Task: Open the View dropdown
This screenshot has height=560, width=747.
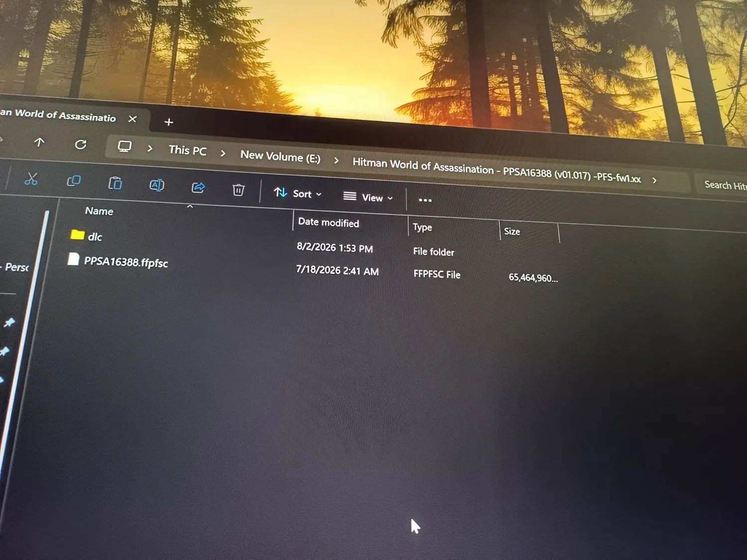Action: [x=369, y=197]
